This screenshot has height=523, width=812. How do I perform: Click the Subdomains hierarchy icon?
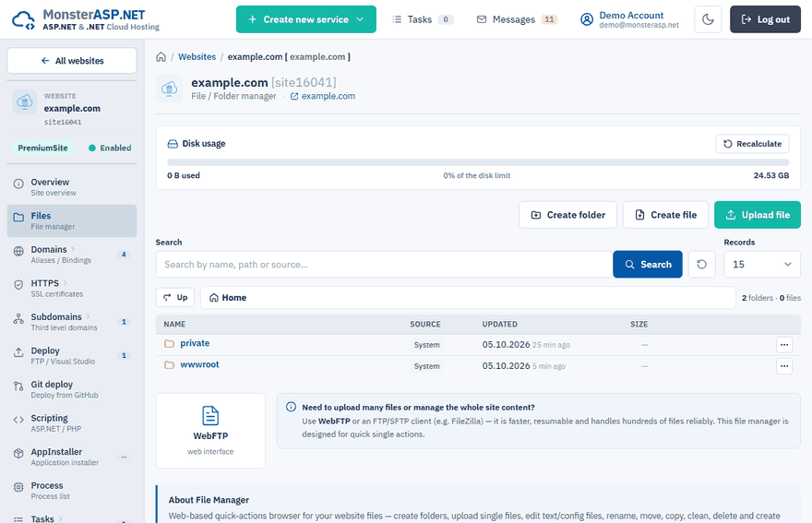[x=18, y=318]
